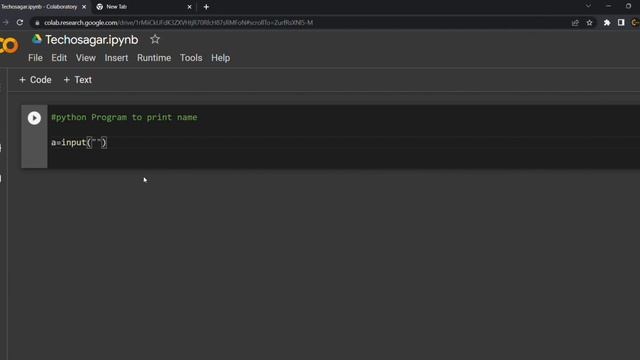Close the New Tab tab
The image size is (640, 360).
pos(189,7)
